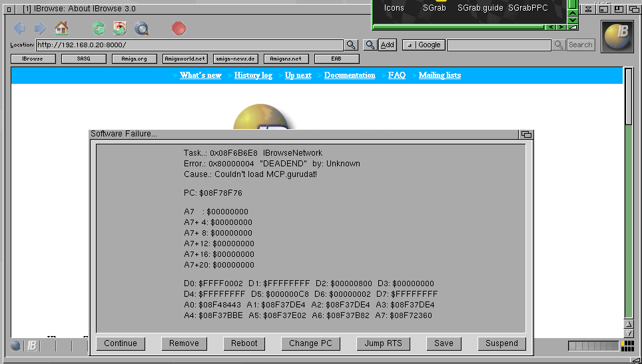Follow the What's new link
This screenshot has width=642, height=364.
tap(200, 75)
